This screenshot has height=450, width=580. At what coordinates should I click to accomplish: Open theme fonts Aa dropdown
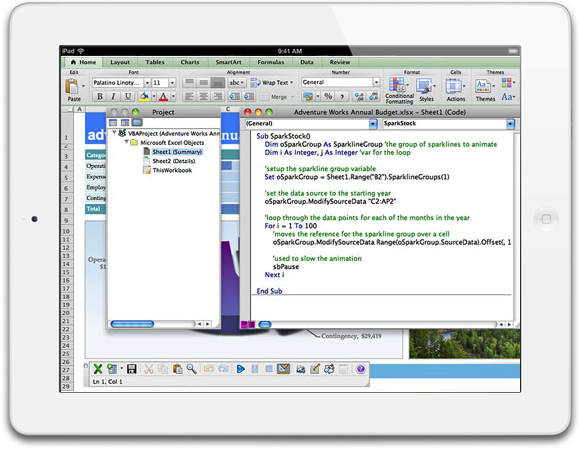[x=508, y=97]
